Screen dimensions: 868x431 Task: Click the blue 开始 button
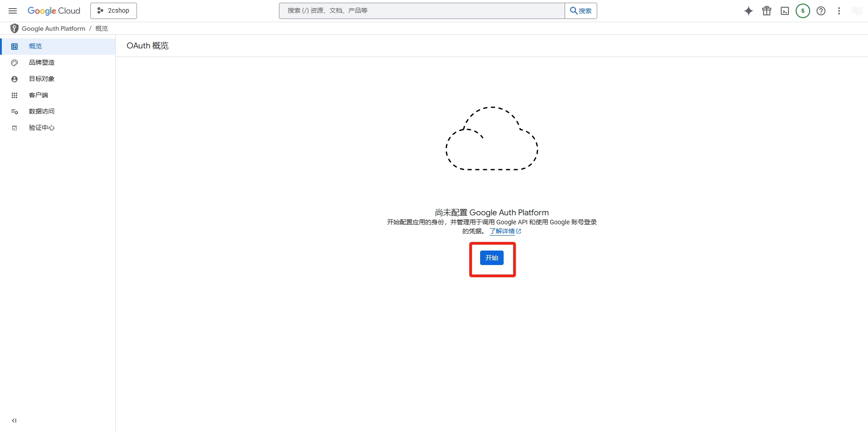tap(492, 258)
